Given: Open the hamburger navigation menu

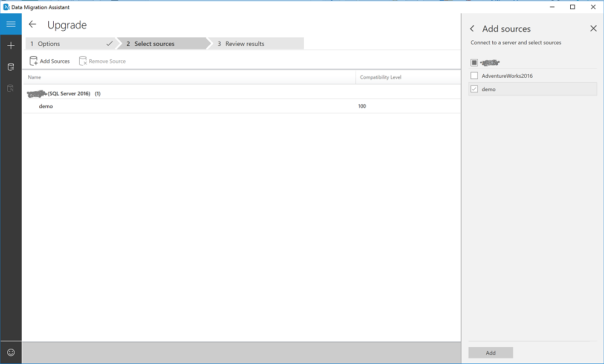Looking at the screenshot, I should pos(10,24).
